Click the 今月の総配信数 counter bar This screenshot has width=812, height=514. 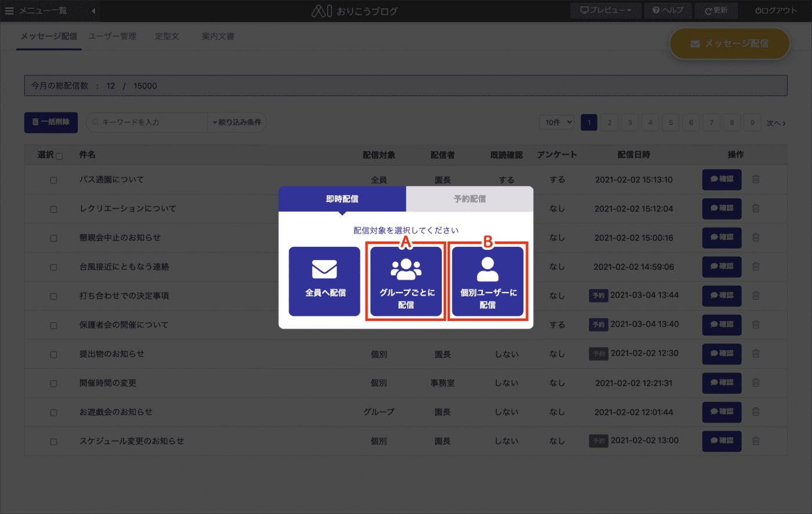coord(406,86)
